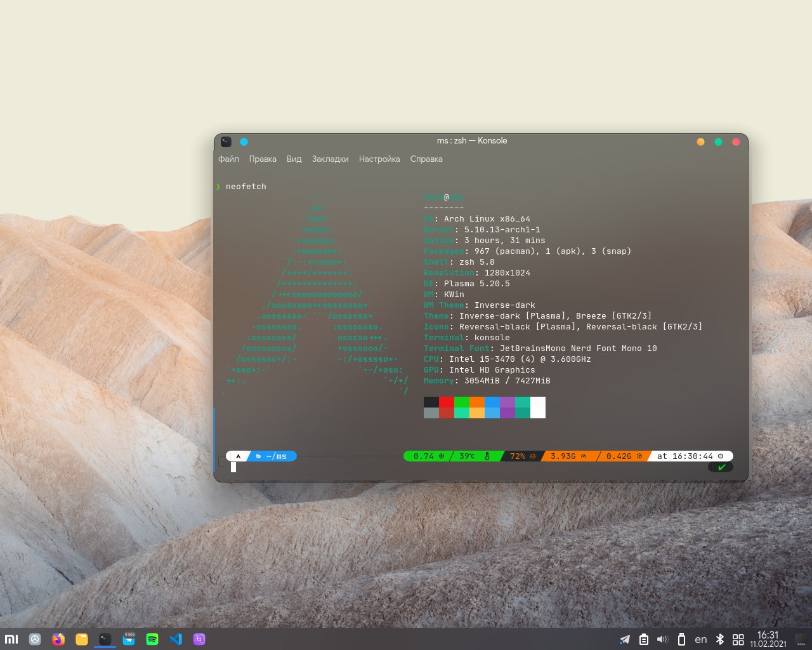This screenshot has width=812, height=650.
Task: Launch Firefox from the taskbar
Action: point(58,639)
